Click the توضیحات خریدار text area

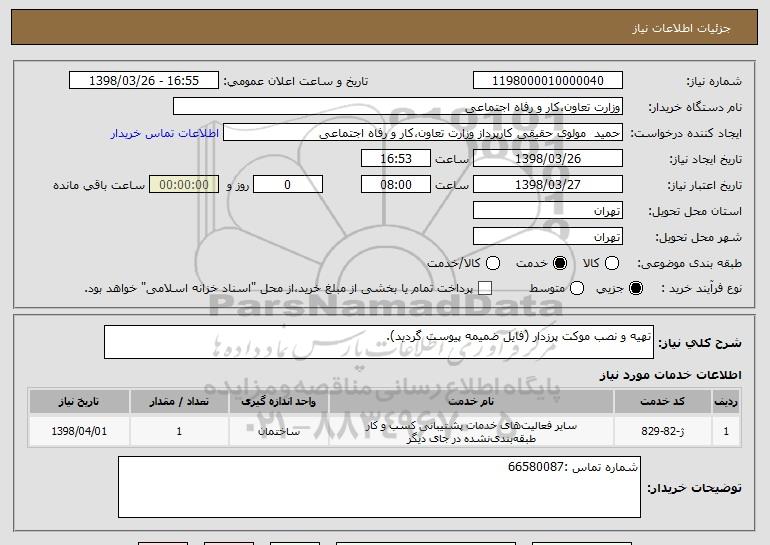379,487
